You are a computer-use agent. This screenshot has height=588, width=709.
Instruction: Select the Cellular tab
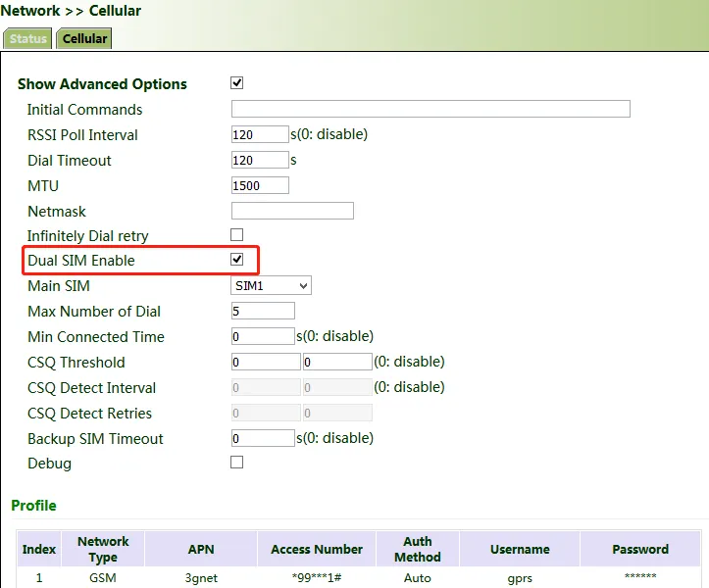pos(84,38)
